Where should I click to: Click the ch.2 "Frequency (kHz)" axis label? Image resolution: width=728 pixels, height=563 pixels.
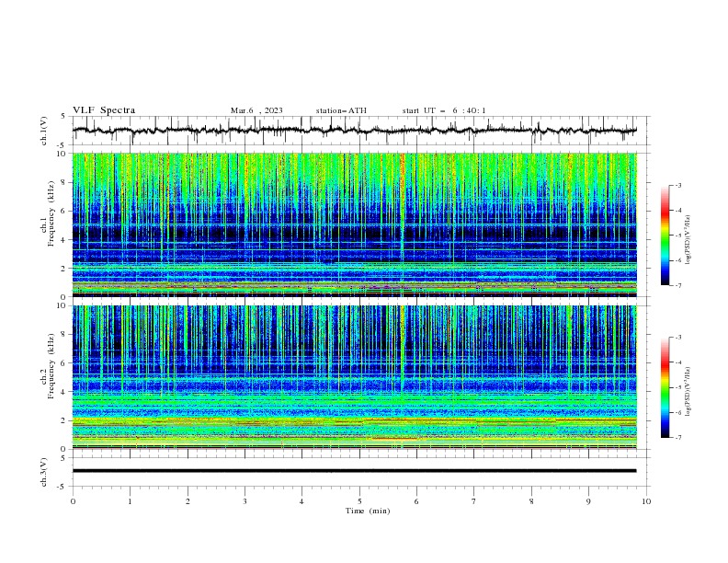point(51,366)
